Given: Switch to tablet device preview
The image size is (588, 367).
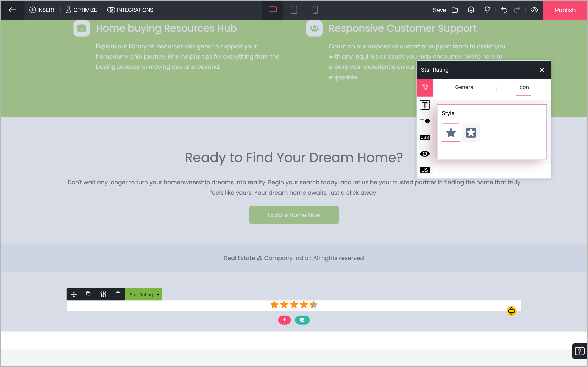Looking at the screenshot, I should click(294, 10).
